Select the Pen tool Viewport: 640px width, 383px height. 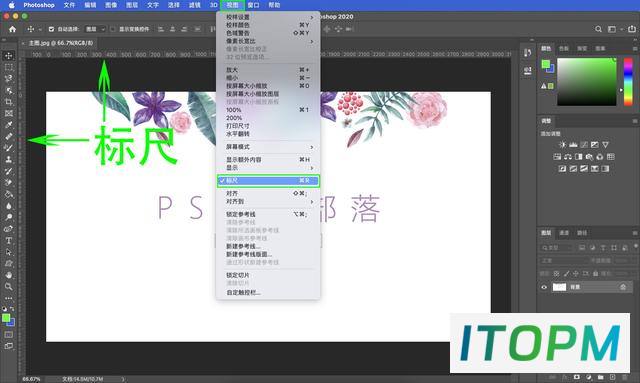tap(9, 229)
